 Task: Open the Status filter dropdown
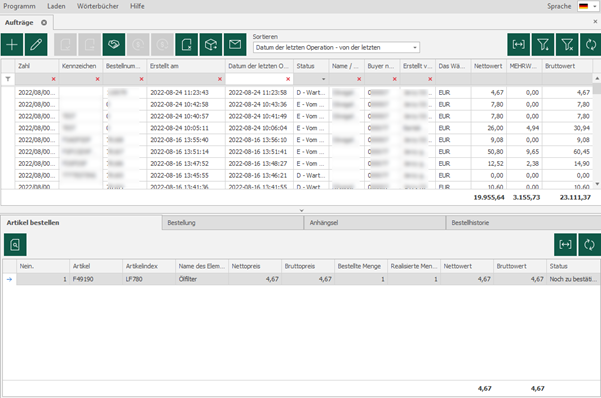[x=323, y=79]
